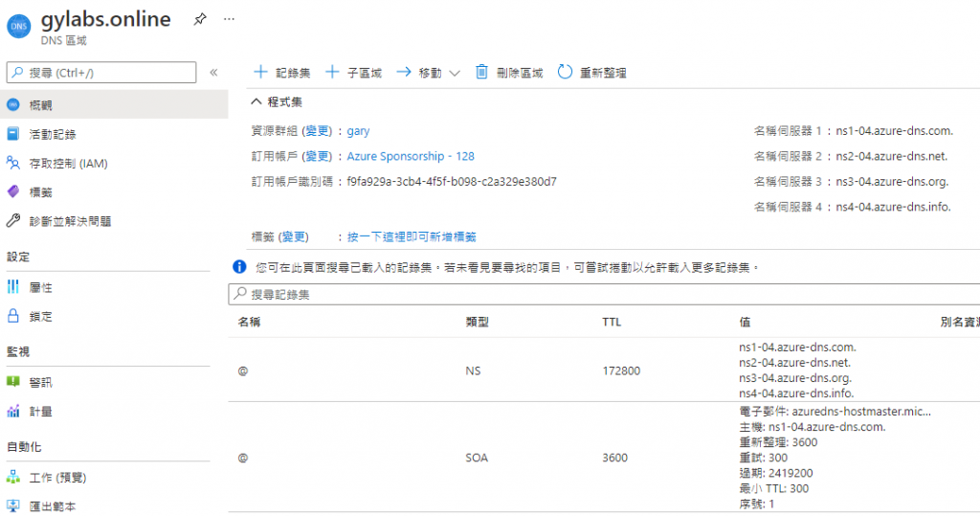
Task: Click the export template icon
Action: click(x=13, y=505)
